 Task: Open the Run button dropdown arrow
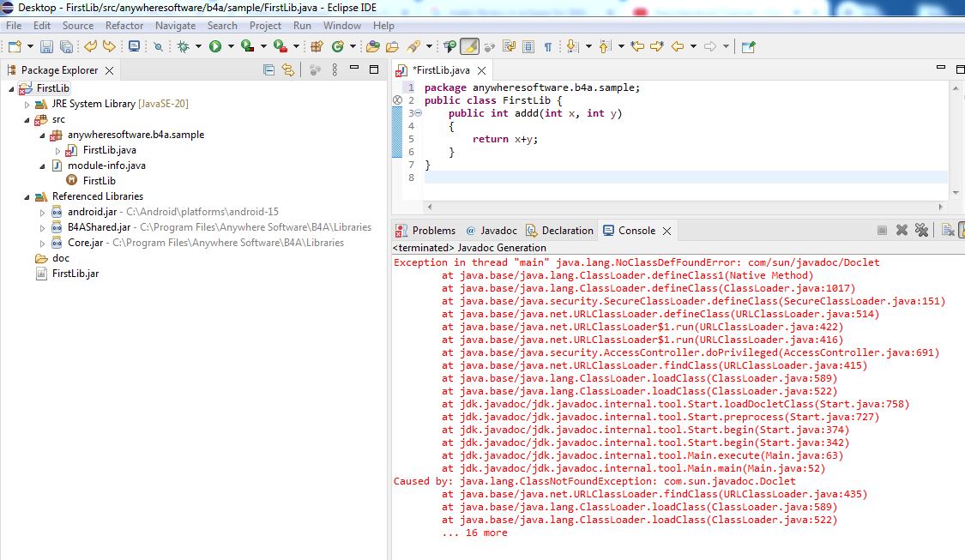[230, 46]
